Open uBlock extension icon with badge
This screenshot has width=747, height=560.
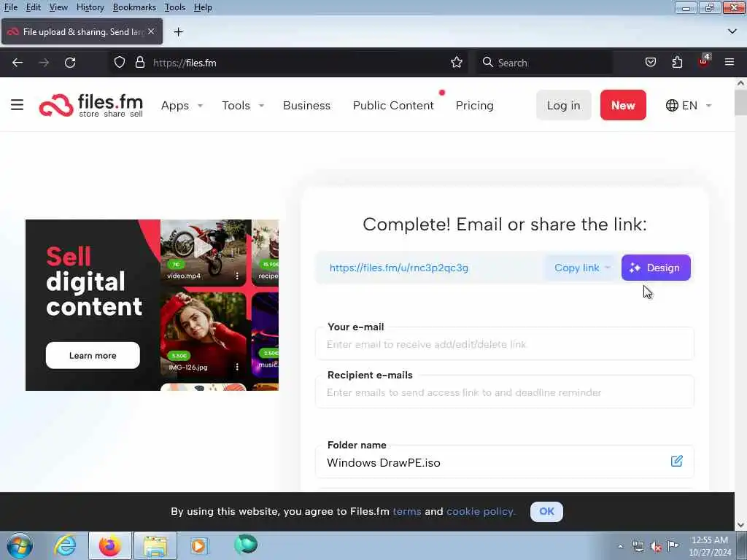tap(704, 61)
